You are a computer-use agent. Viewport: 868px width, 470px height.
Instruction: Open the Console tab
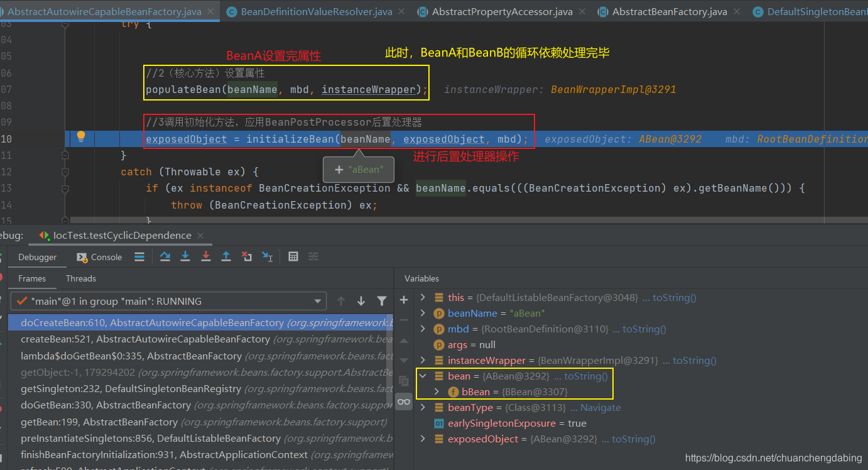click(x=99, y=257)
